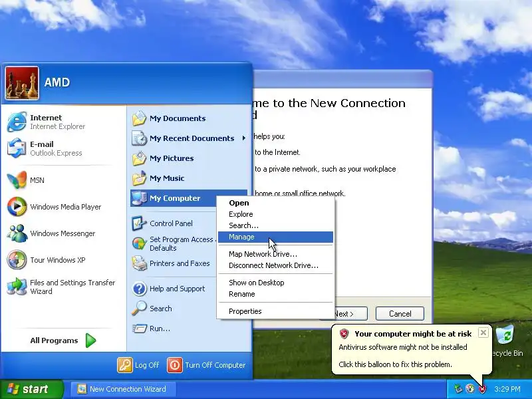Click the 'Antivirus software might not be installed' text

pos(403,347)
